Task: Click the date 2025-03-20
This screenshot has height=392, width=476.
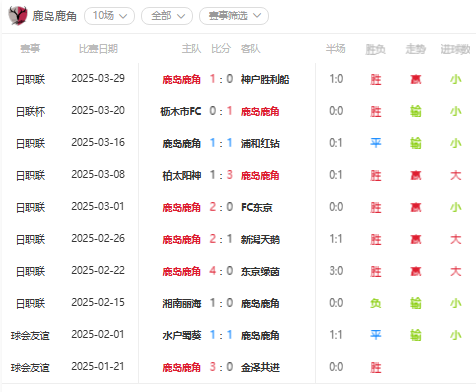Action: (98, 111)
